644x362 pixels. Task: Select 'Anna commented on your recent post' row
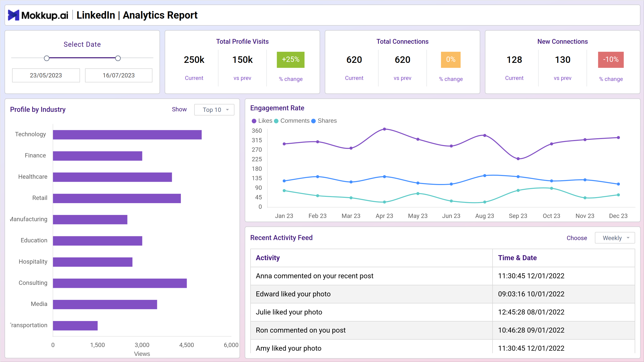click(443, 276)
